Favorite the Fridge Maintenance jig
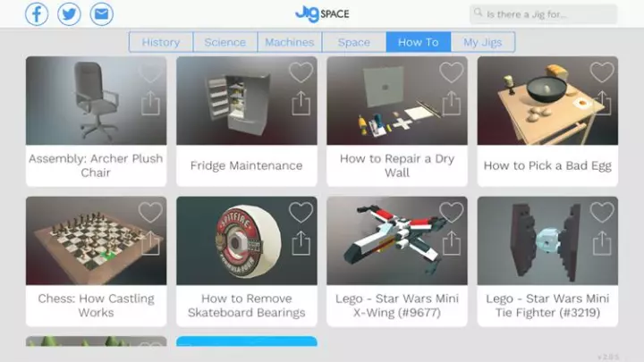 pyautogui.click(x=301, y=72)
